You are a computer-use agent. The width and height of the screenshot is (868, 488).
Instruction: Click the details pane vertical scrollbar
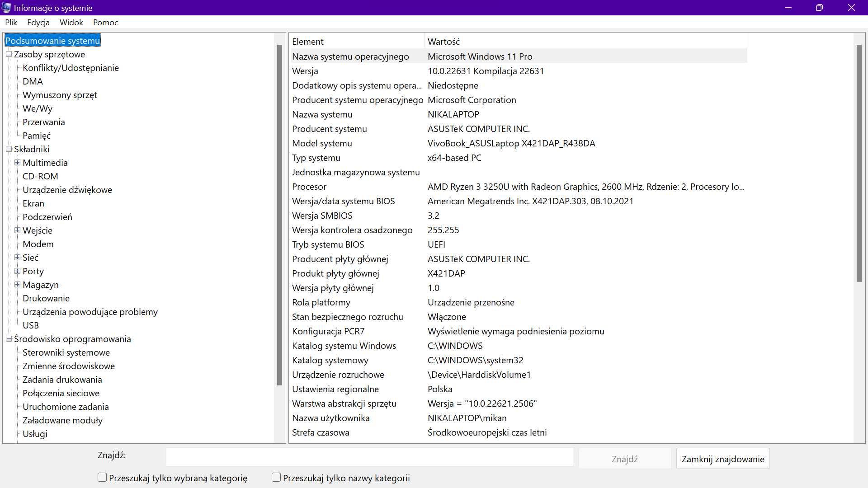859,163
